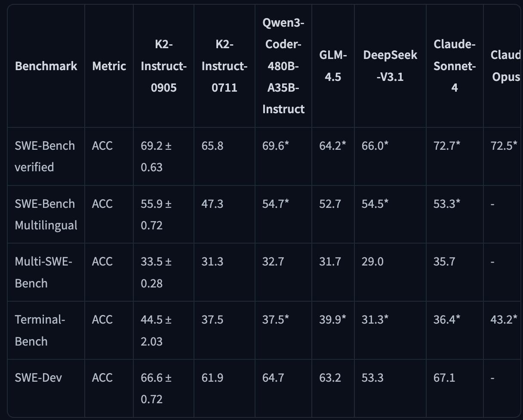Click the SWE-Bench verified row label

[x=45, y=156]
